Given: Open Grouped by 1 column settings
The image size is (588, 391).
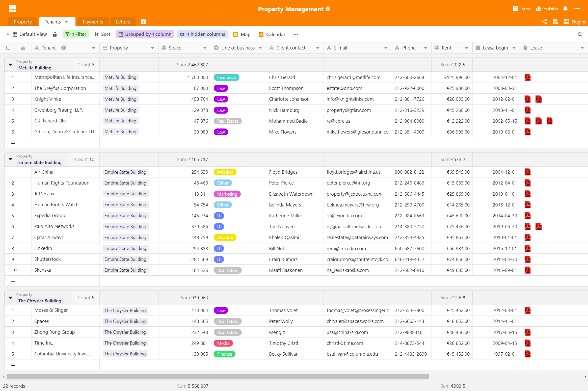Looking at the screenshot, I should [x=145, y=34].
